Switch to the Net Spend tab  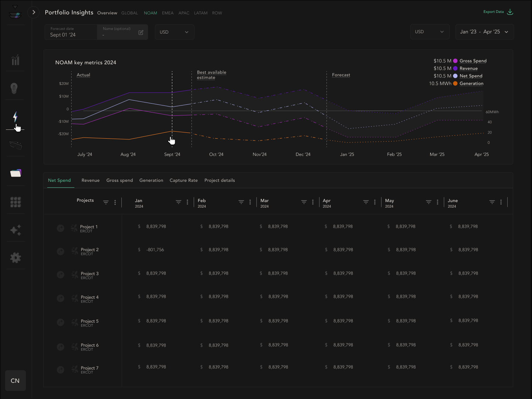coord(59,180)
